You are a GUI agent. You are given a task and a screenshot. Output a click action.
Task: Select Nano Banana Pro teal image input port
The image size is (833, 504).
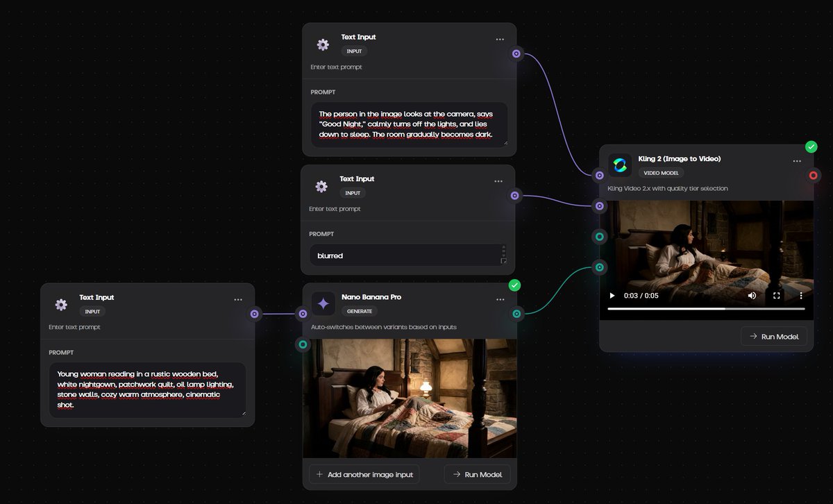point(303,344)
